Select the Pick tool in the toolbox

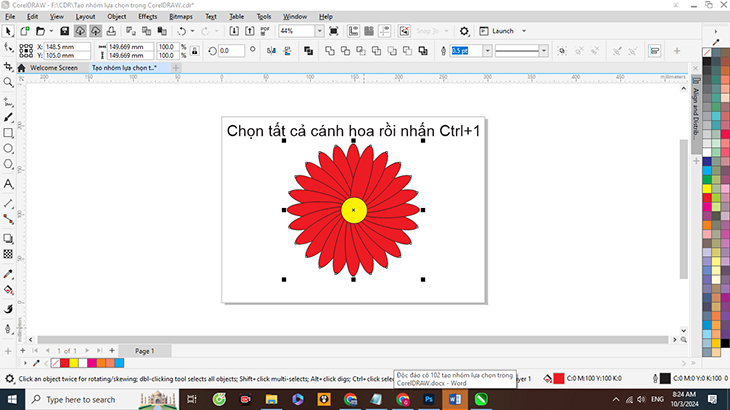(x=8, y=31)
